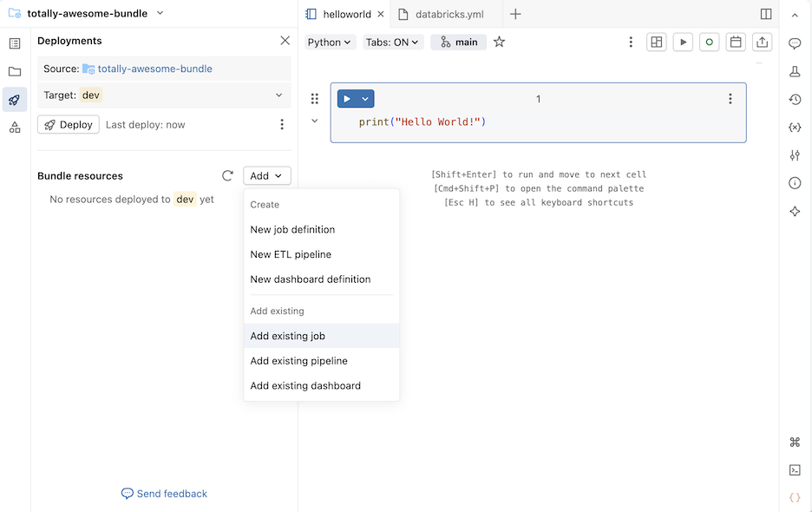Open the experiments flask icon on right sidebar
812x512 pixels.
pos(795,72)
